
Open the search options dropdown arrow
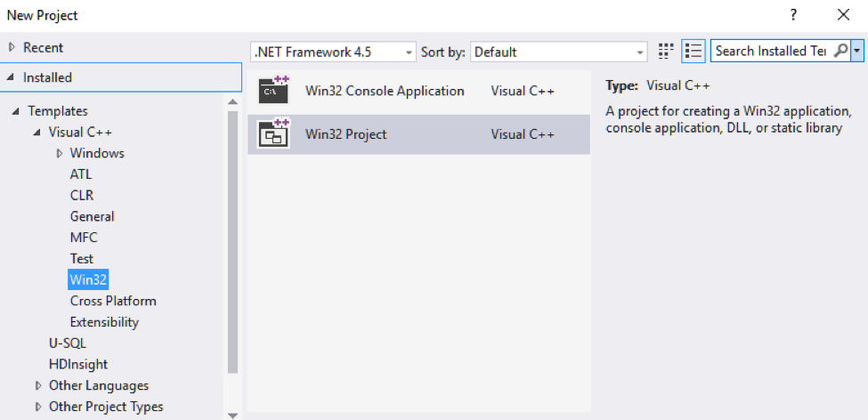[x=857, y=52]
